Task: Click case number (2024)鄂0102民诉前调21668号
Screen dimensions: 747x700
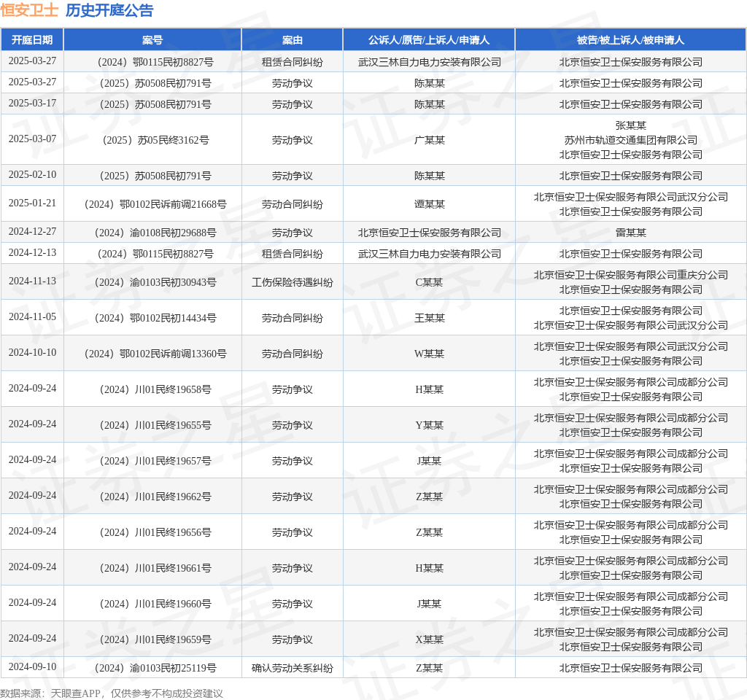Action: 156,204
